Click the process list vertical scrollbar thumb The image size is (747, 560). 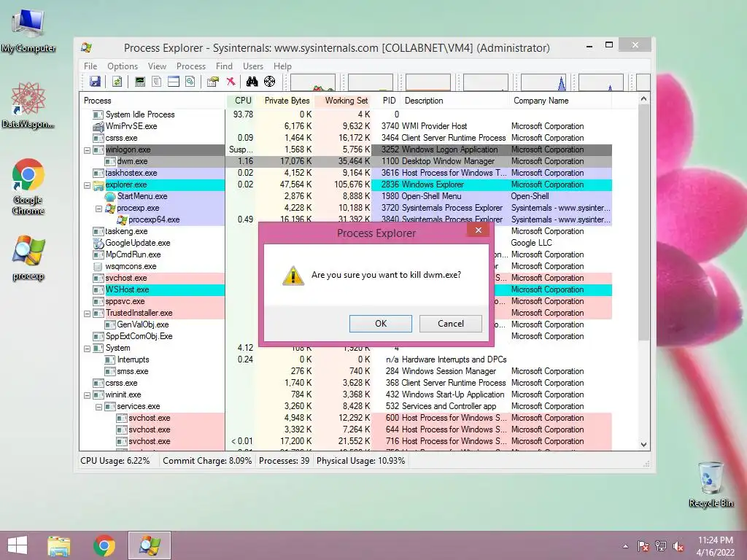pos(643,222)
